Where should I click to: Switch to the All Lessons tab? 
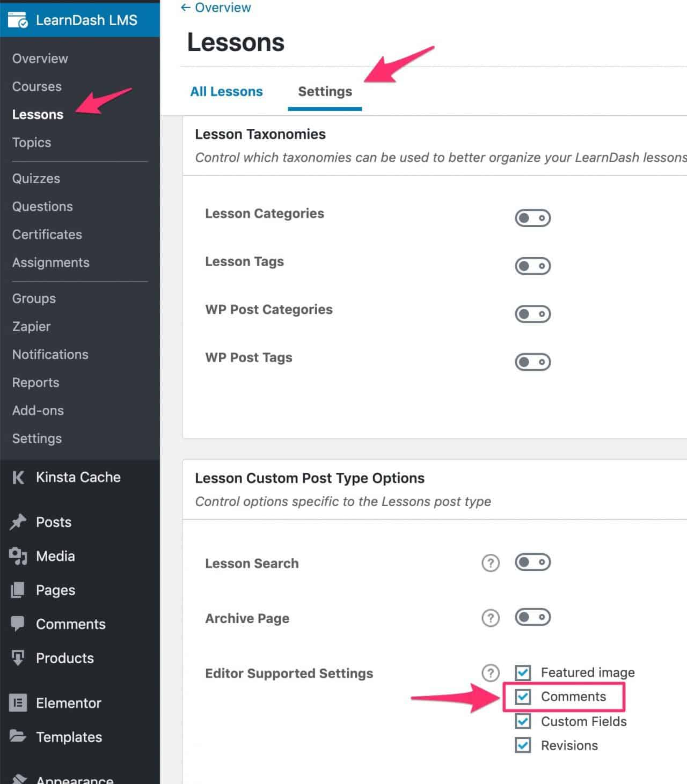pyautogui.click(x=226, y=91)
